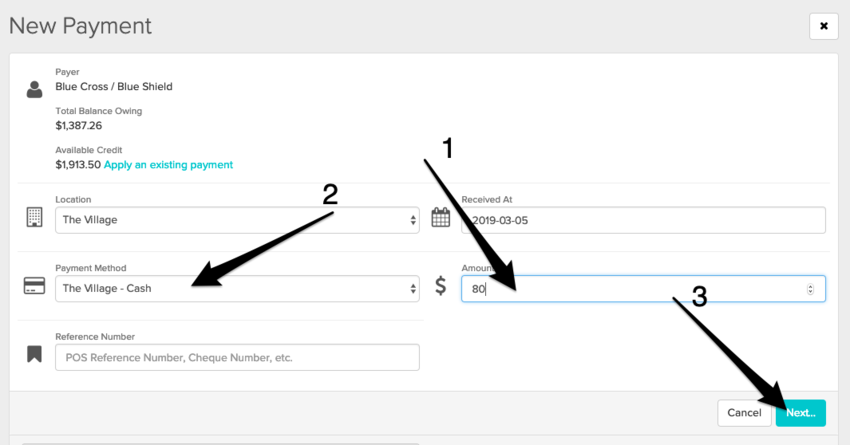850x445 pixels.
Task: Click the bookmark icon beside Reference Number
Action: click(35, 355)
